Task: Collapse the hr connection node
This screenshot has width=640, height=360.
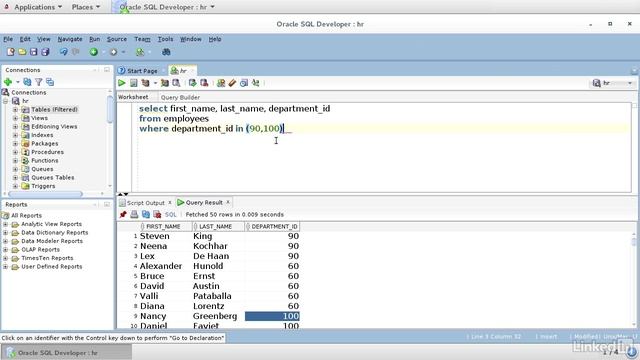Action: [5, 101]
